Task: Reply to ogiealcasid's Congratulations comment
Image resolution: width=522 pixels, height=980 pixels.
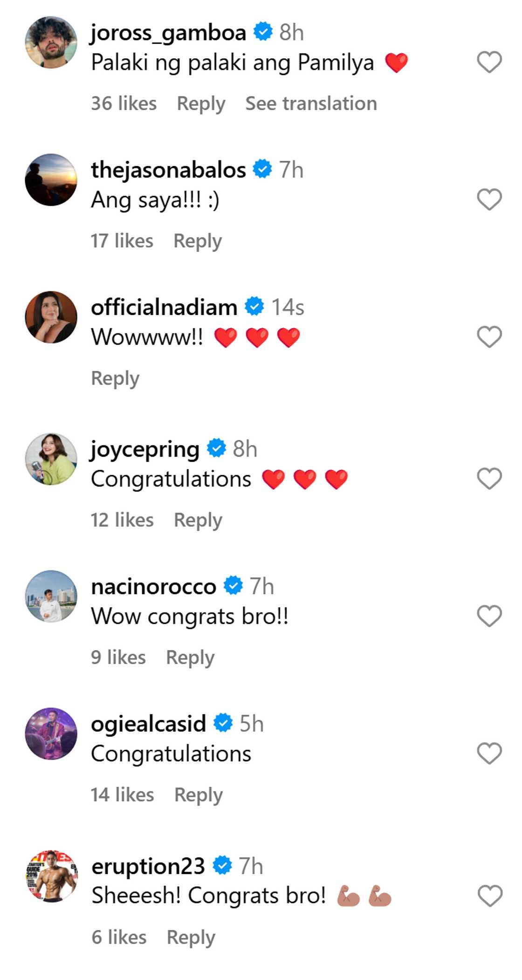Action: [199, 795]
